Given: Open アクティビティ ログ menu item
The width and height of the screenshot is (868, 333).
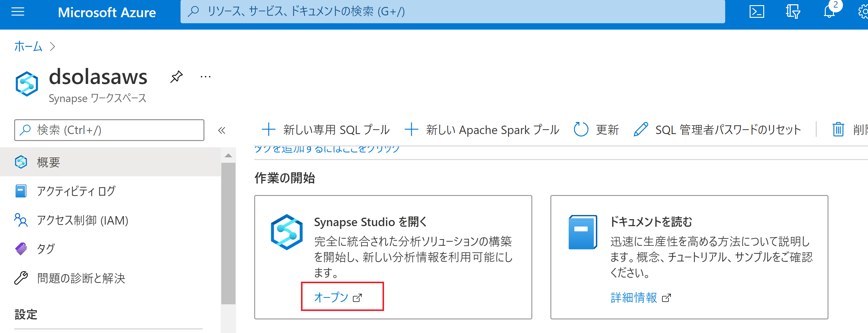Looking at the screenshot, I should (x=76, y=191).
